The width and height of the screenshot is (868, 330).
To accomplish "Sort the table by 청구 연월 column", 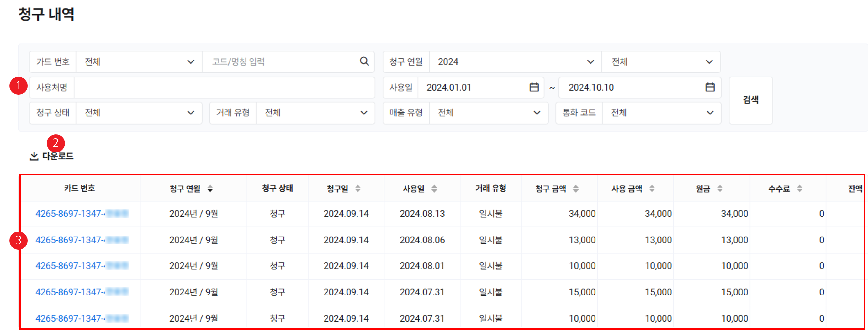I will [x=210, y=189].
